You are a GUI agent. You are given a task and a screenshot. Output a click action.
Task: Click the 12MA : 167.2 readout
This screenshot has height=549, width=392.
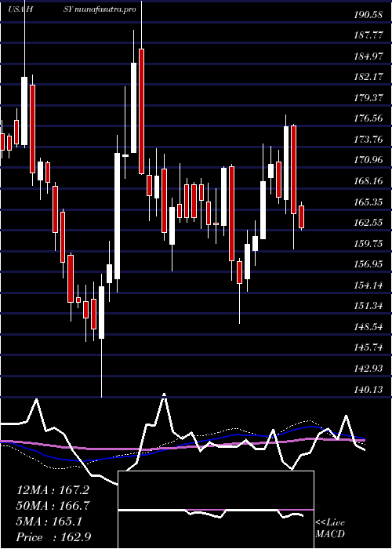coord(53,490)
